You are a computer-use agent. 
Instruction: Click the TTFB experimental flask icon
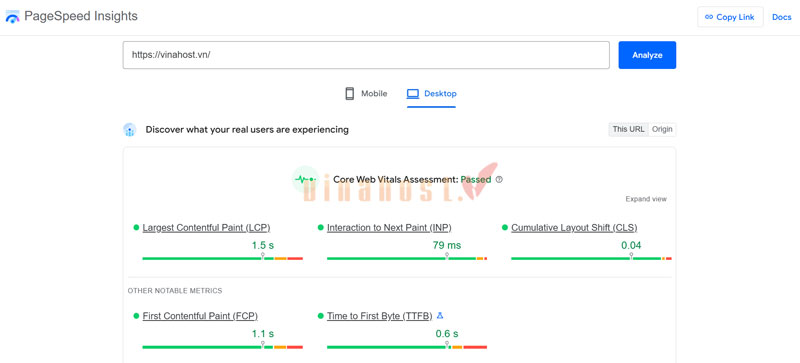pyautogui.click(x=440, y=316)
